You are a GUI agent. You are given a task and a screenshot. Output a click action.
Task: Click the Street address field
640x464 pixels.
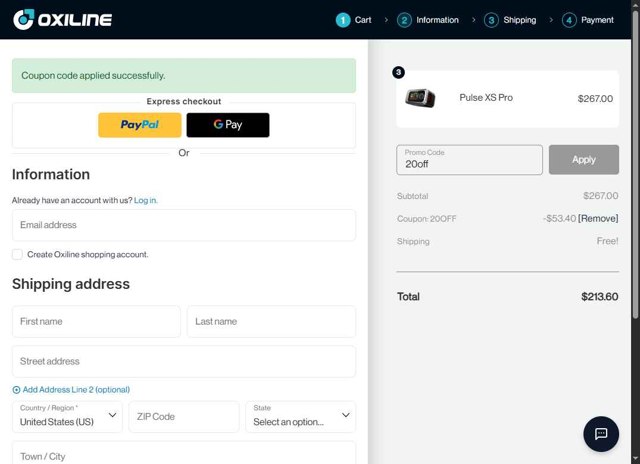point(184,361)
